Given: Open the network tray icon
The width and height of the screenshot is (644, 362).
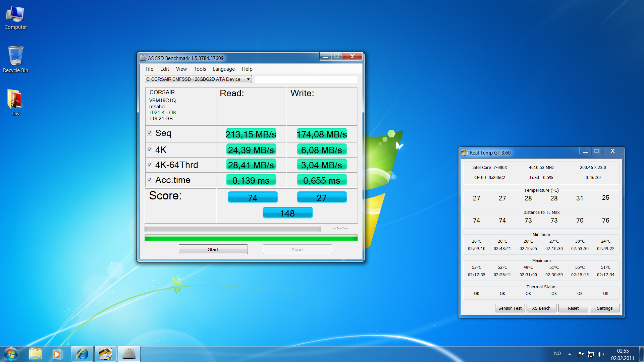Looking at the screenshot, I should click(591, 354).
